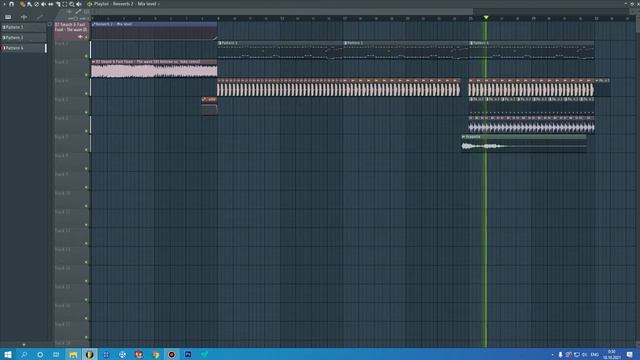
Task: Open Google Chrome from the taskbar
Action: click(x=156, y=355)
